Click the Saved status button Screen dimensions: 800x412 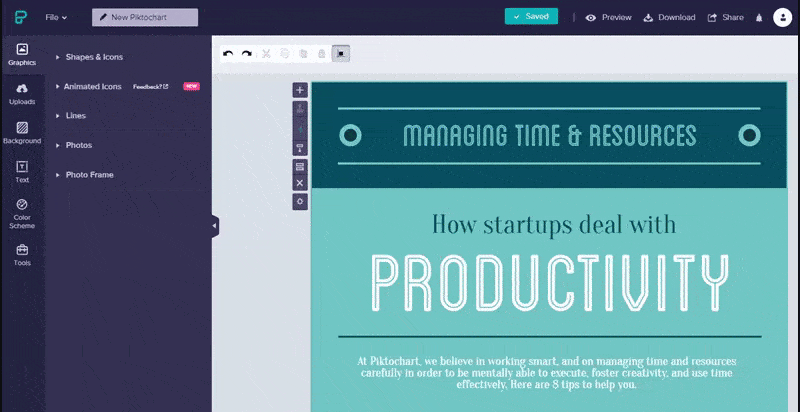pyautogui.click(x=531, y=16)
